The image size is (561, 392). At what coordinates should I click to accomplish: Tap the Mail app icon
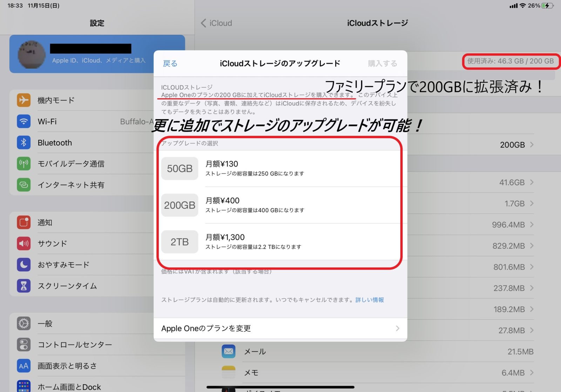pyautogui.click(x=229, y=351)
